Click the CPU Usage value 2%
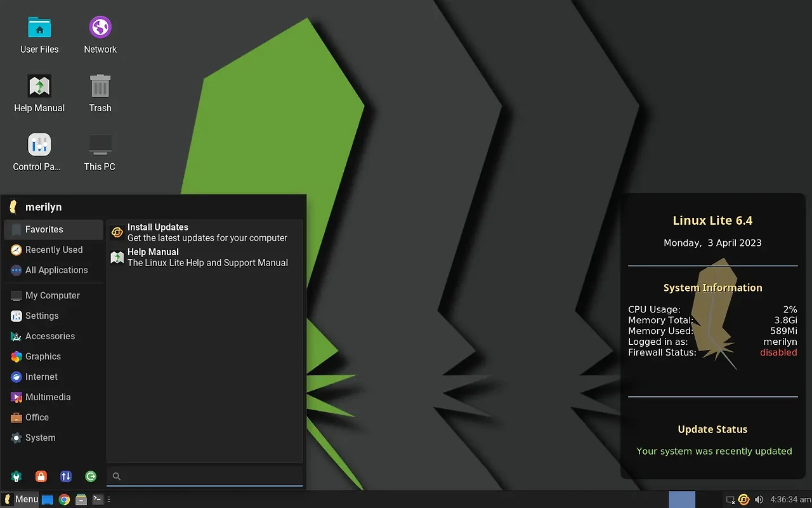The height and width of the screenshot is (508, 812). click(x=790, y=309)
